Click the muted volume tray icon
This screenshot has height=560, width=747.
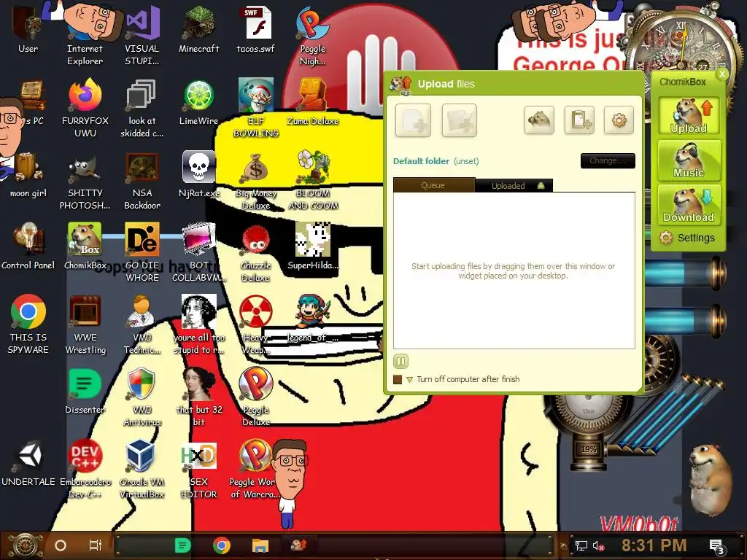point(598,546)
